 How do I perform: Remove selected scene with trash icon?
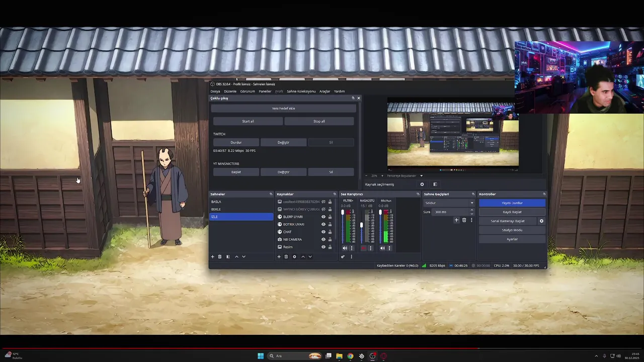coord(220,257)
